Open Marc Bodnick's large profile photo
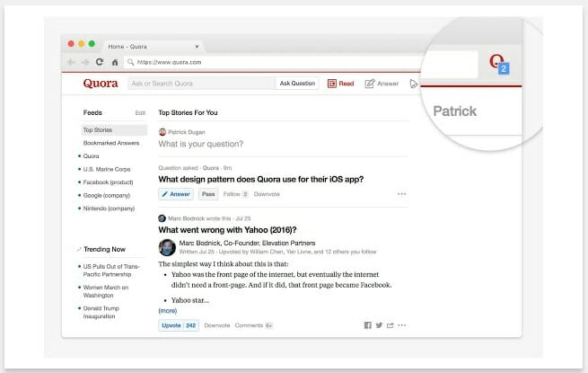 [x=167, y=247]
